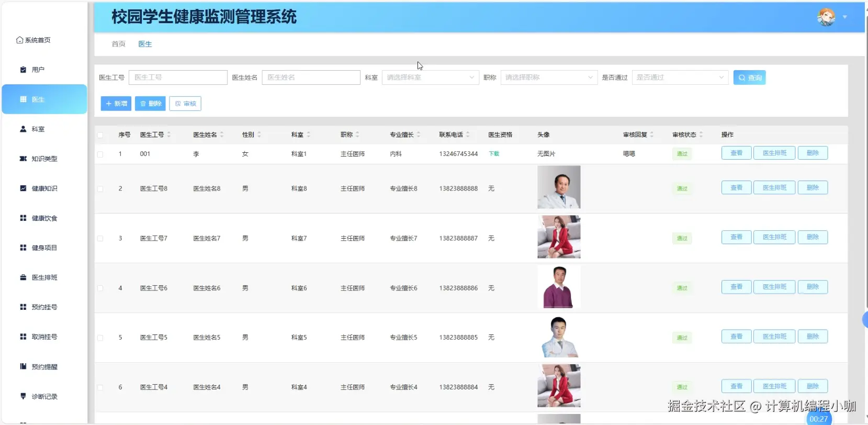
Task: Click the 查询 search button
Action: point(749,77)
